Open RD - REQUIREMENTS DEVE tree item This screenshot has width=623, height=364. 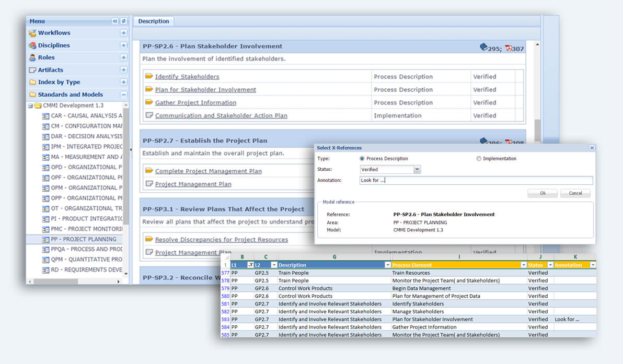[87, 270]
